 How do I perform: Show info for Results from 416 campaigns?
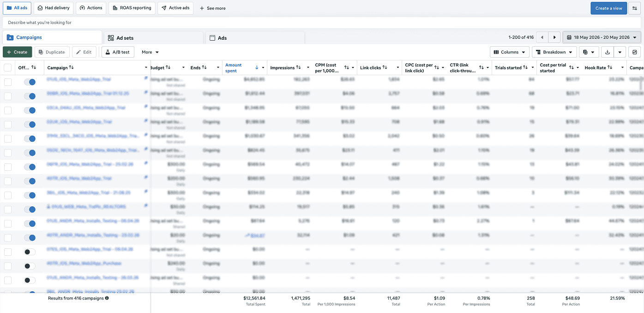point(107,298)
